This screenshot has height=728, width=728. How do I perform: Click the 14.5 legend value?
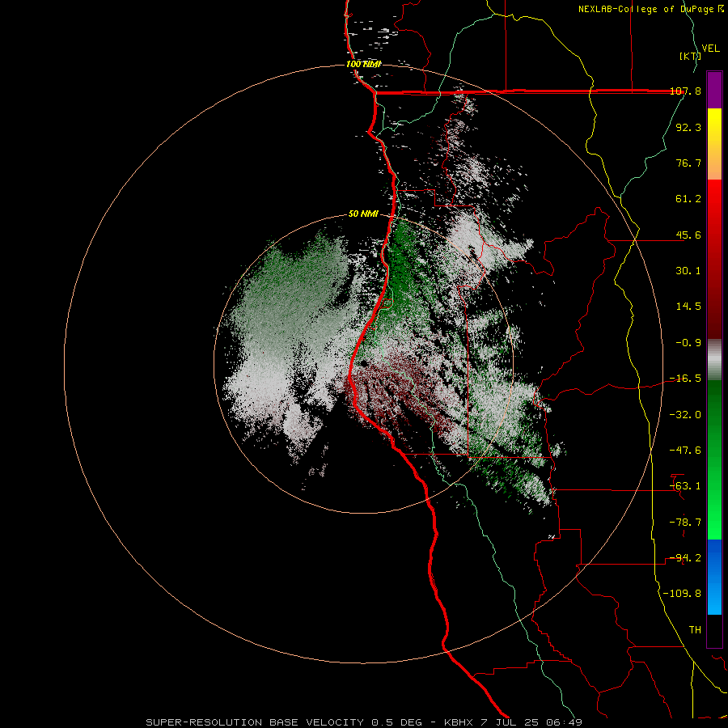[688, 307]
